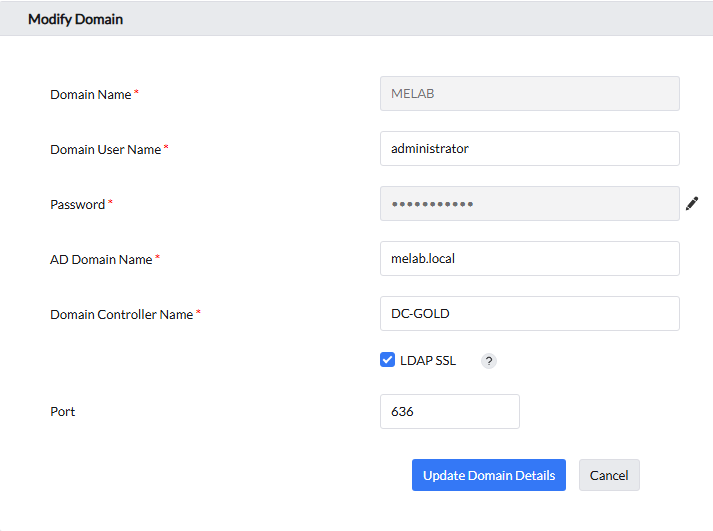Viewport: 713px width, 531px height.
Task: Click the red asterisk beside Domain Controller Name
Action: [198, 313]
